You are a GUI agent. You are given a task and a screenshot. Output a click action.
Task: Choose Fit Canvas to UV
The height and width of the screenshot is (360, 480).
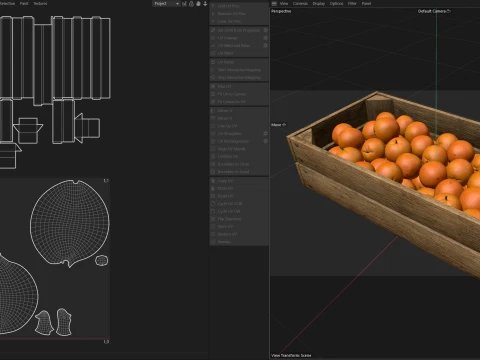[239, 102]
